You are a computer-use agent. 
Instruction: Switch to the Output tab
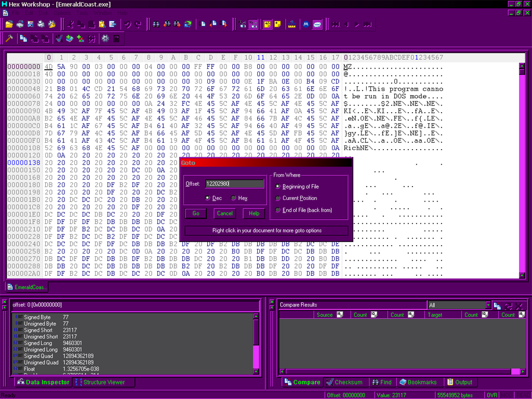[x=460, y=382]
